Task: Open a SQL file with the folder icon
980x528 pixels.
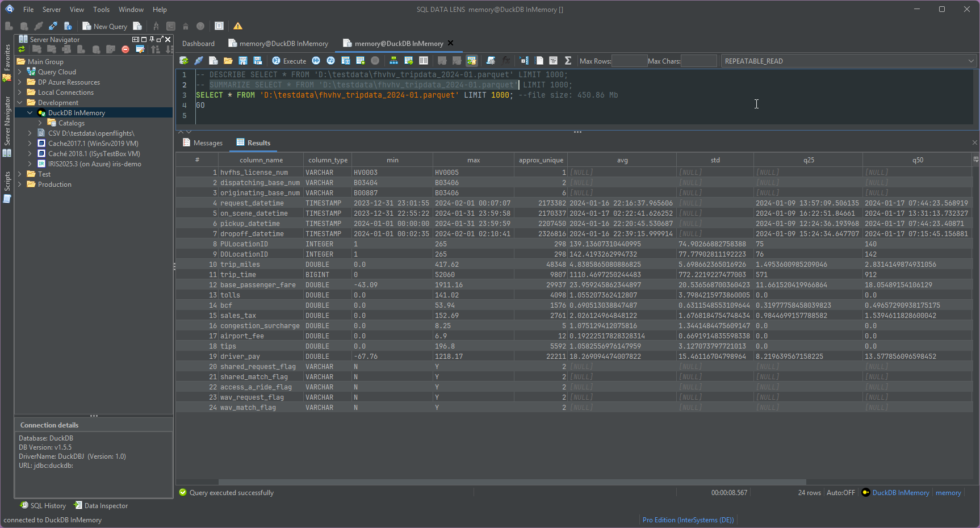Action: [228, 61]
